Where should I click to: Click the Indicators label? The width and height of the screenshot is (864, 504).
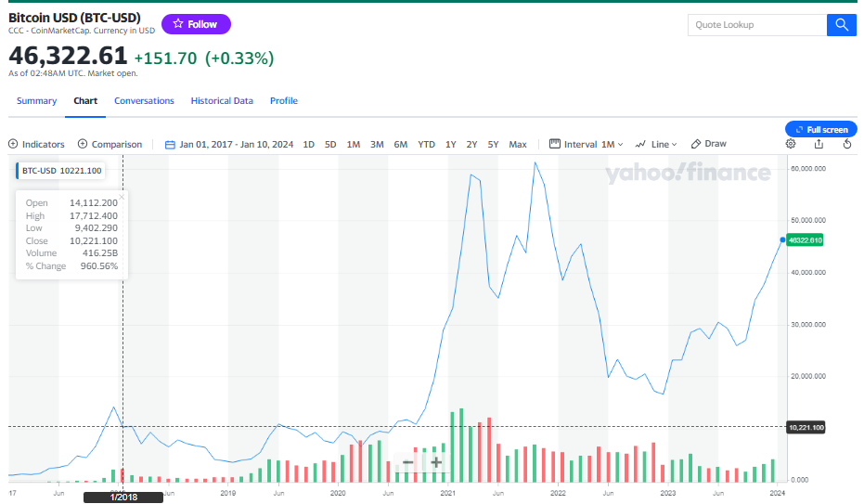point(43,144)
